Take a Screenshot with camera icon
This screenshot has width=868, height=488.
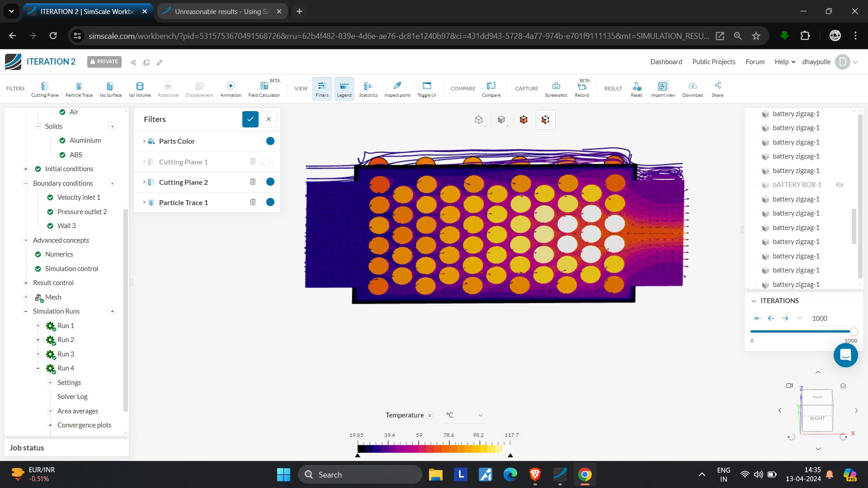pyautogui.click(x=556, y=89)
